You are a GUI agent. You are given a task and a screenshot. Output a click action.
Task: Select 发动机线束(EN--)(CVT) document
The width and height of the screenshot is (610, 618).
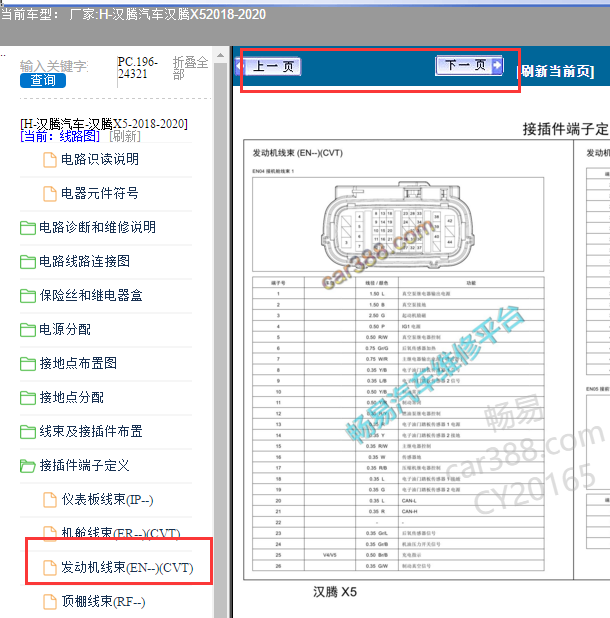click(127, 568)
